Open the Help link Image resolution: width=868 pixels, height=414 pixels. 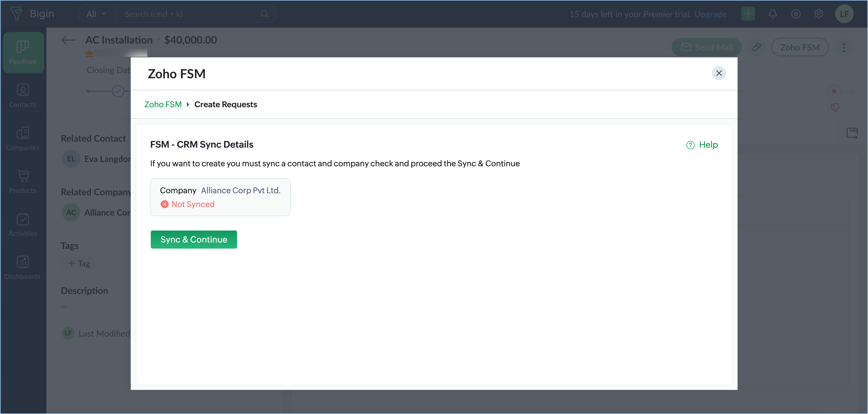pos(702,144)
